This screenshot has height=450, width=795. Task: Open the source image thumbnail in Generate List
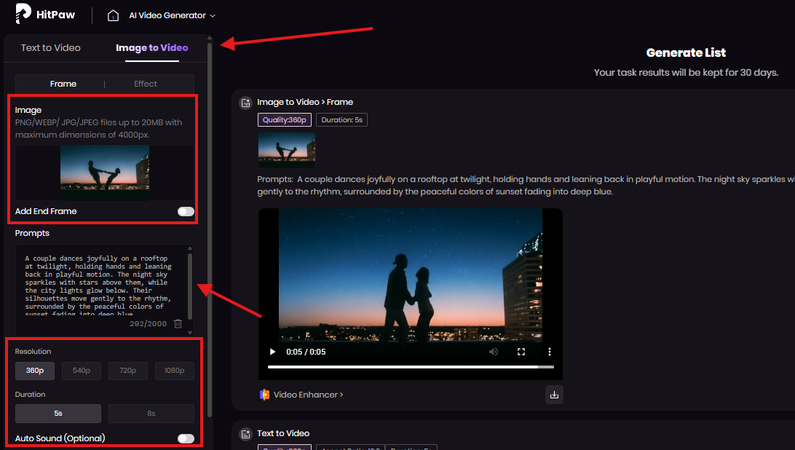pos(286,149)
